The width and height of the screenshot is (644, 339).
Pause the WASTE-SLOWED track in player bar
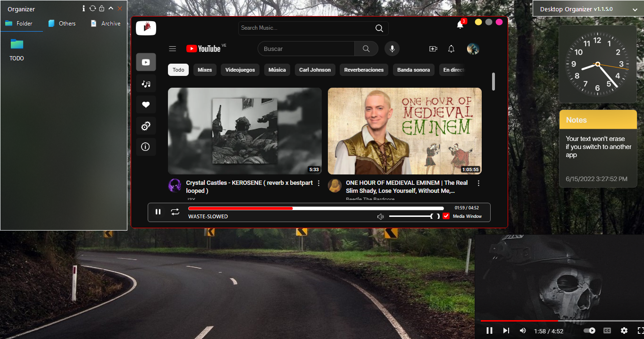point(158,212)
